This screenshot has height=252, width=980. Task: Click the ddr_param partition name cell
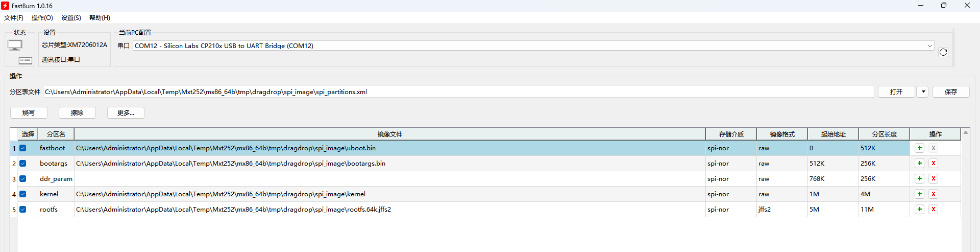pyautogui.click(x=56, y=179)
